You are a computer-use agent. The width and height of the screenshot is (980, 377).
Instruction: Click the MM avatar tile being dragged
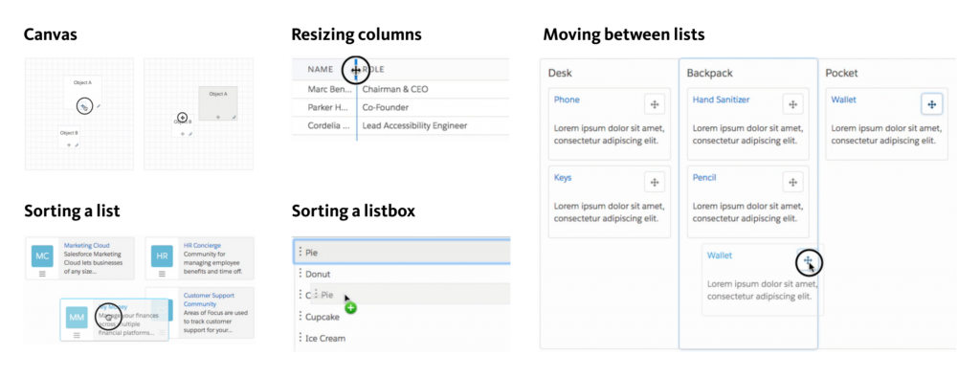coord(77,318)
